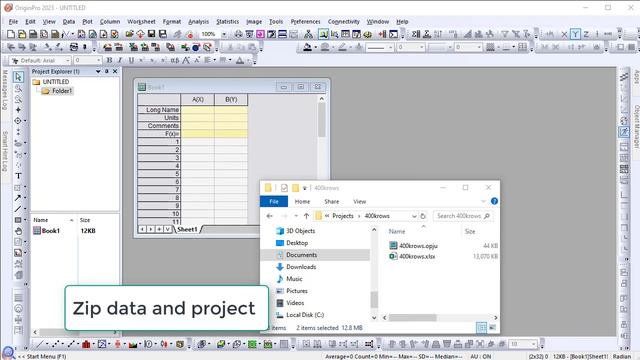This screenshot has height=360, width=640.
Task: Click the Add Filter funnel icon
Action: coord(505,34)
